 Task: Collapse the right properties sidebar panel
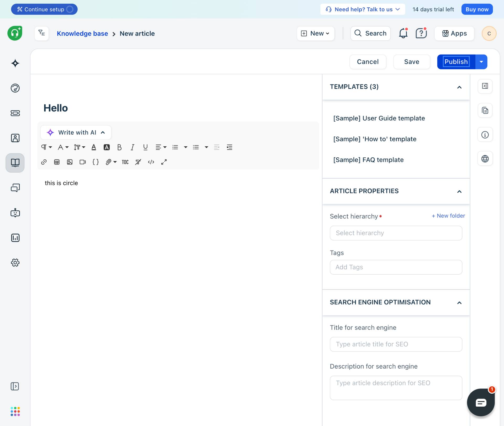485,86
